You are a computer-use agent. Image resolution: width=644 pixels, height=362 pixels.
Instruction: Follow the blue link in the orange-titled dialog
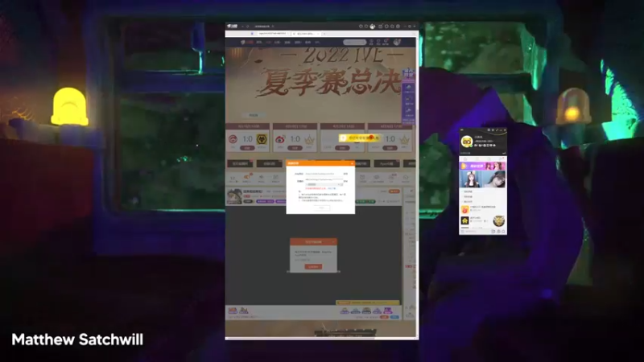(x=332, y=188)
